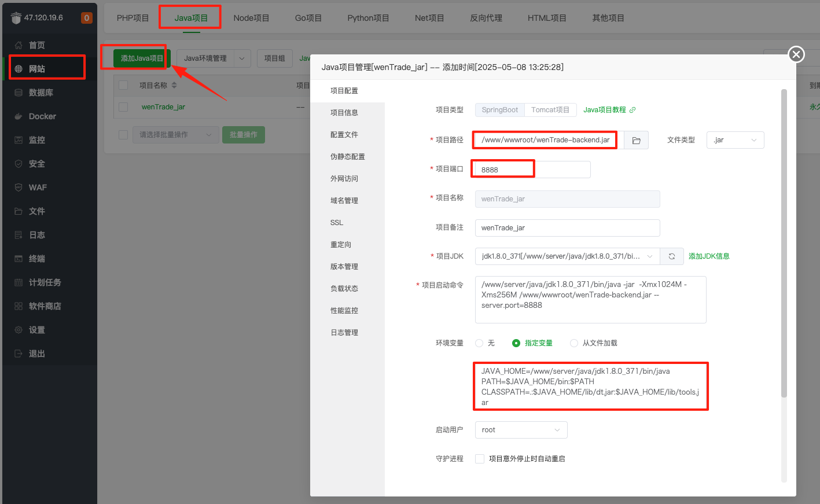Click the 添加JDK信息 link
Viewport: 820px width, 504px height.
[709, 256]
